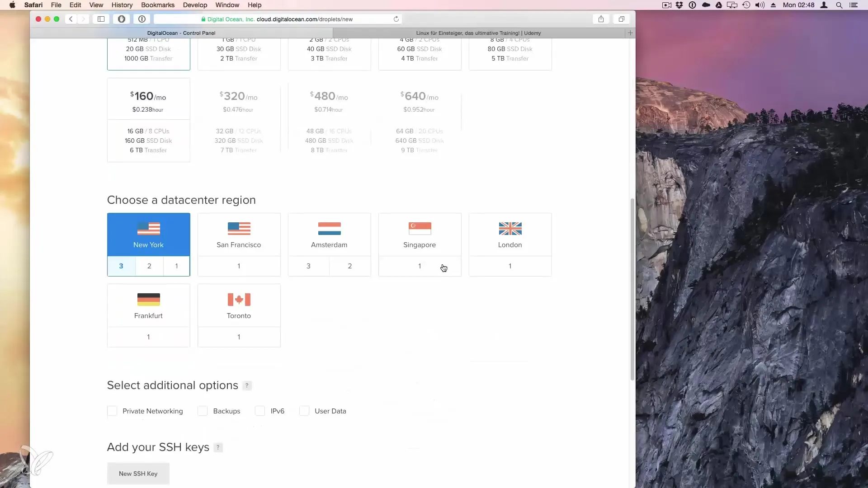The width and height of the screenshot is (868, 488).
Task: Select Amsterdam datacenter 2
Action: click(x=350, y=266)
